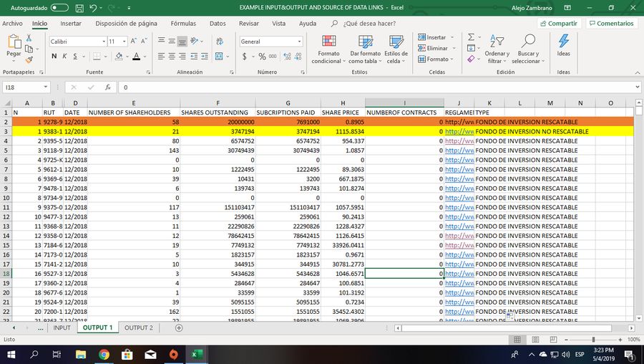The width and height of the screenshot is (644, 364).
Task: Expand the General number format dropdown
Action: (299, 42)
